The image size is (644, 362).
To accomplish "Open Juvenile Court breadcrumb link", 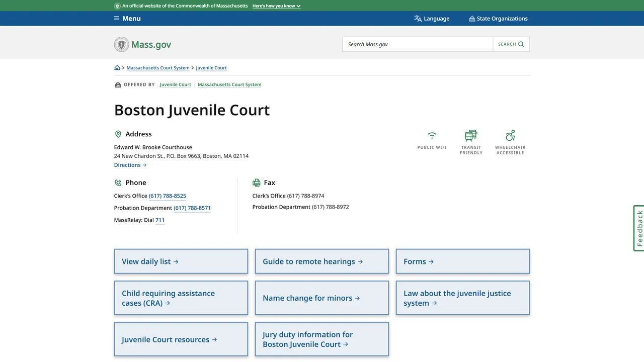I will (x=211, y=68).
